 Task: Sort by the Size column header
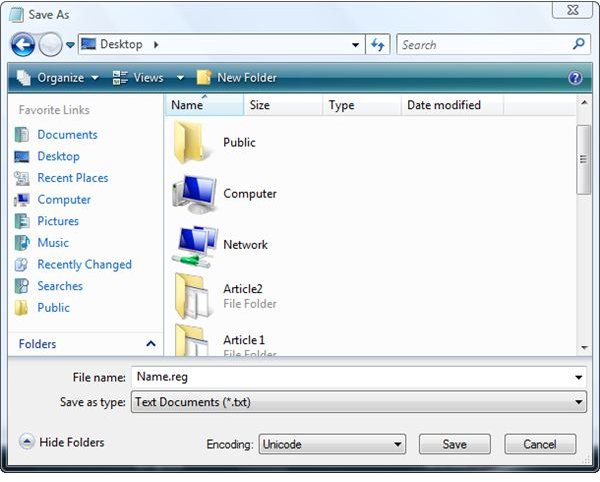click(x=282, y=105)
